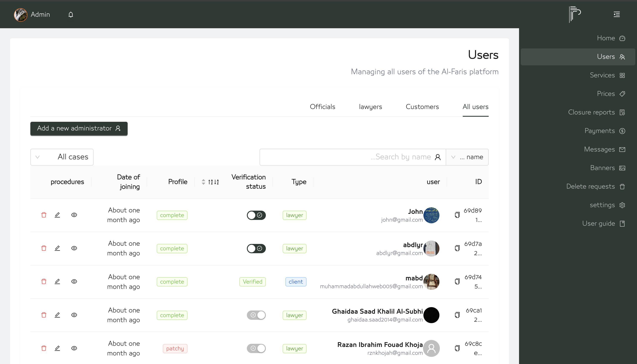This screenshot has width=637, height=364.
Task: Copy the ID 69ca1 of Ghaidaa
Action: point(457,315)
